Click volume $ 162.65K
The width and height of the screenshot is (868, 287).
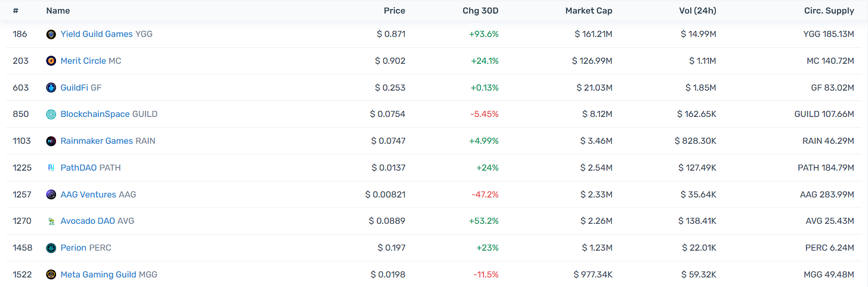point(697,114)
